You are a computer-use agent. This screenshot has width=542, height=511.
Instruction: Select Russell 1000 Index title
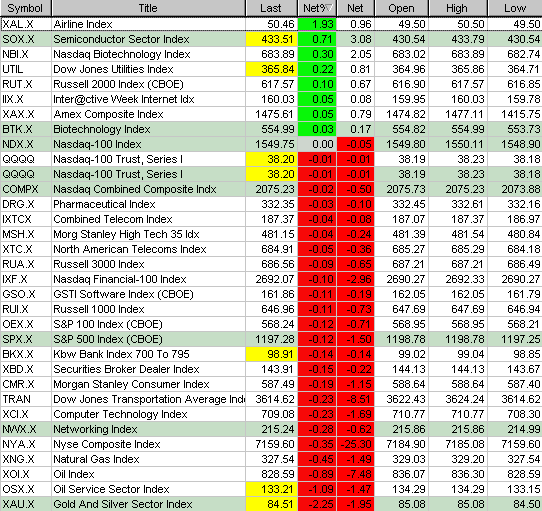click(x=99, y=309)
